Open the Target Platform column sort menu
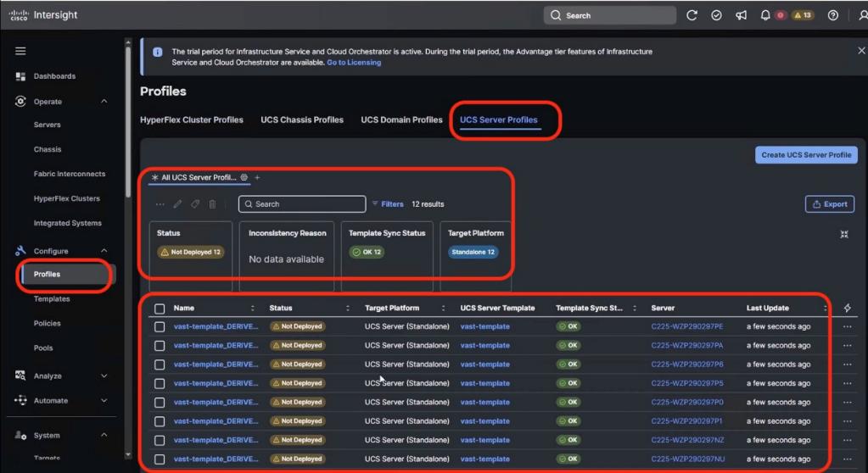The height and width of the screenshot is (473, 868). click(x=443, y=309)
